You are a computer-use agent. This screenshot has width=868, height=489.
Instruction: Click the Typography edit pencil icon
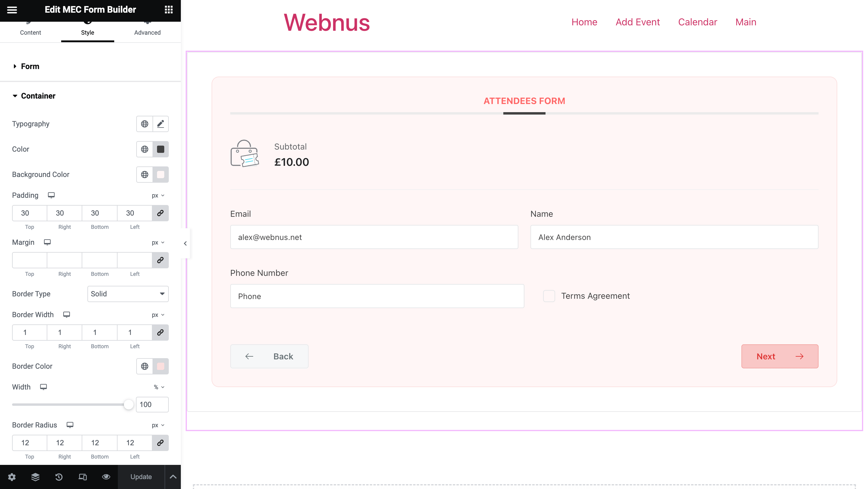160,124
